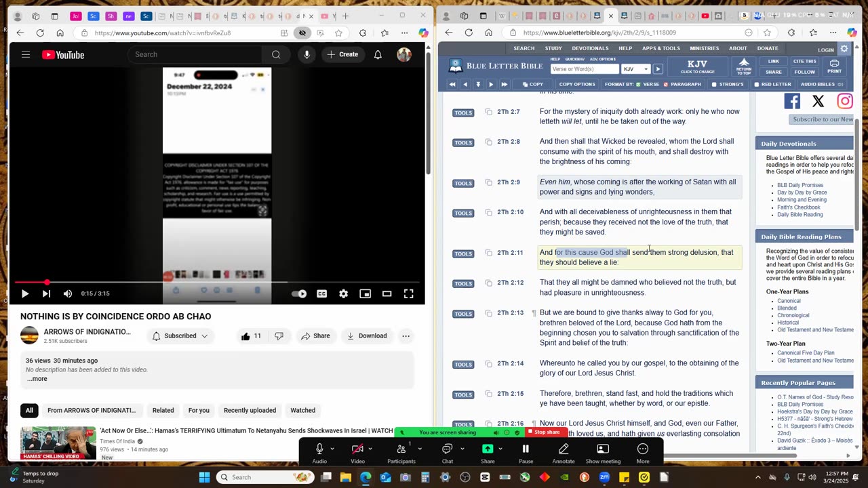Open TOOLS for verse 2Th 2:11
Viewport: 868px width, 488px height.
tap(463, 253)
